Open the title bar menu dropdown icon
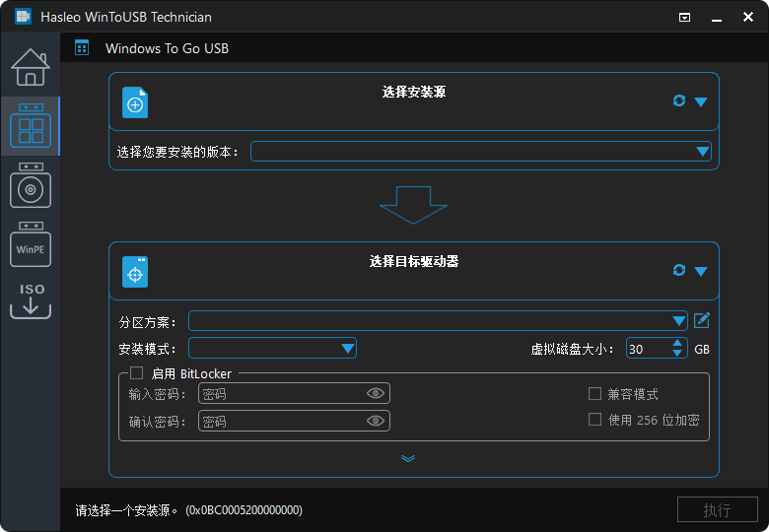The height and width of the screenshot is (532, 769). (x=684, y=18)
